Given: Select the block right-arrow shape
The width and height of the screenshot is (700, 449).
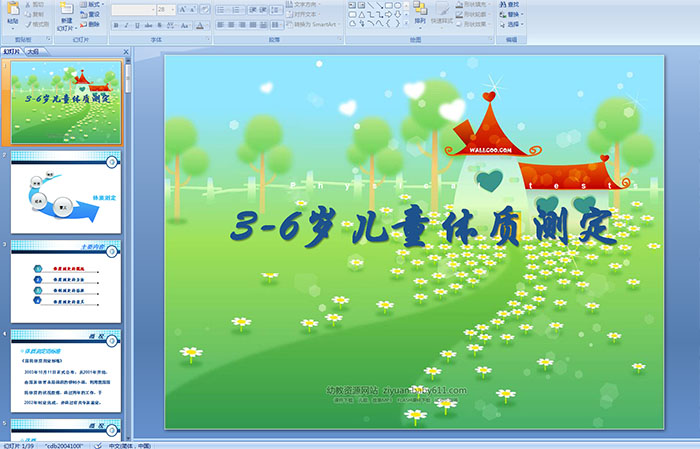Looking at the screenshot, I should 388,15.
